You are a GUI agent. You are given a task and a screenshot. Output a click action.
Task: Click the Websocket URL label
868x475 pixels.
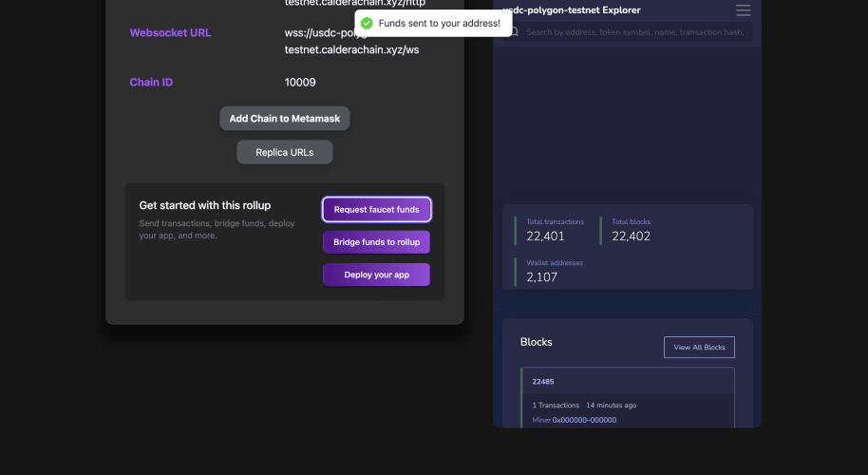(x=170, y=32)
